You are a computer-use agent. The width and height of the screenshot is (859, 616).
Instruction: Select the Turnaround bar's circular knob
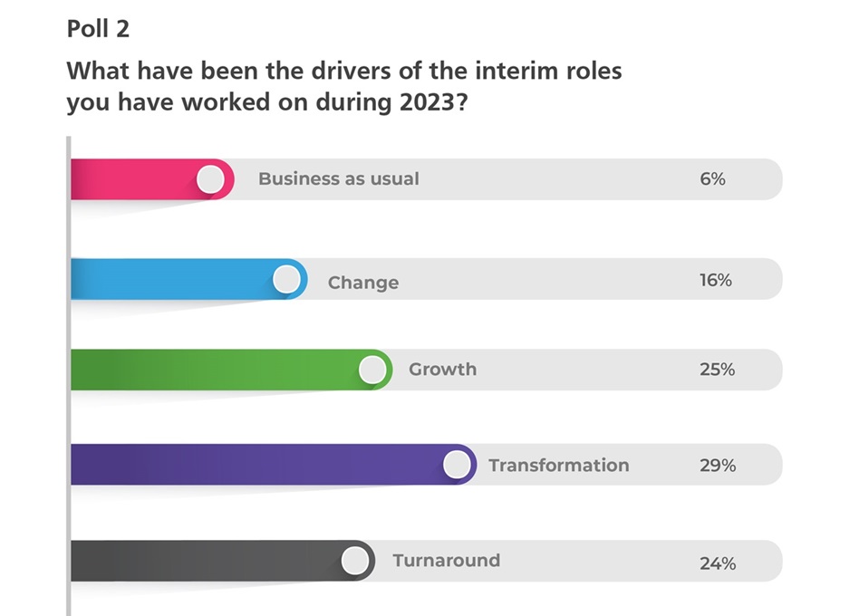coord(356,560)
